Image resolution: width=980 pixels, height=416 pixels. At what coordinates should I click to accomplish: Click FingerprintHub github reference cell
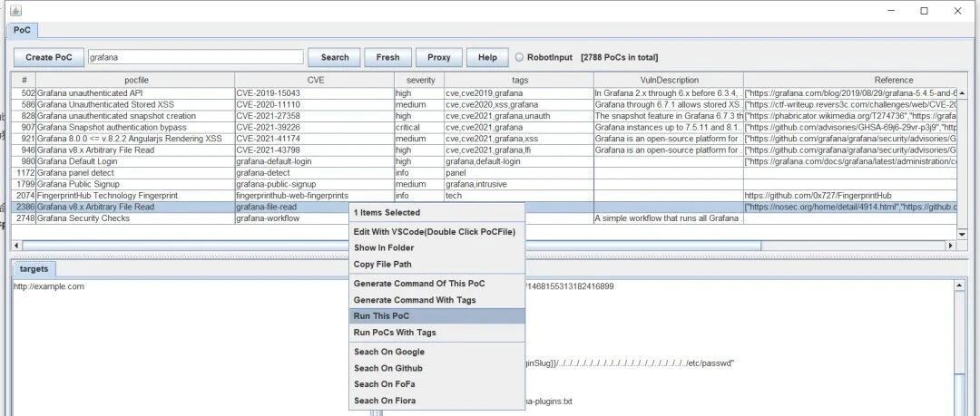pos(850,196)
